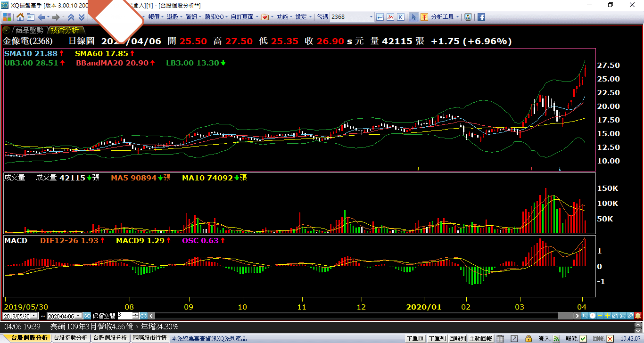Click the K-line chart icon
Screen dimensions: 644x343
pos(400,17)
